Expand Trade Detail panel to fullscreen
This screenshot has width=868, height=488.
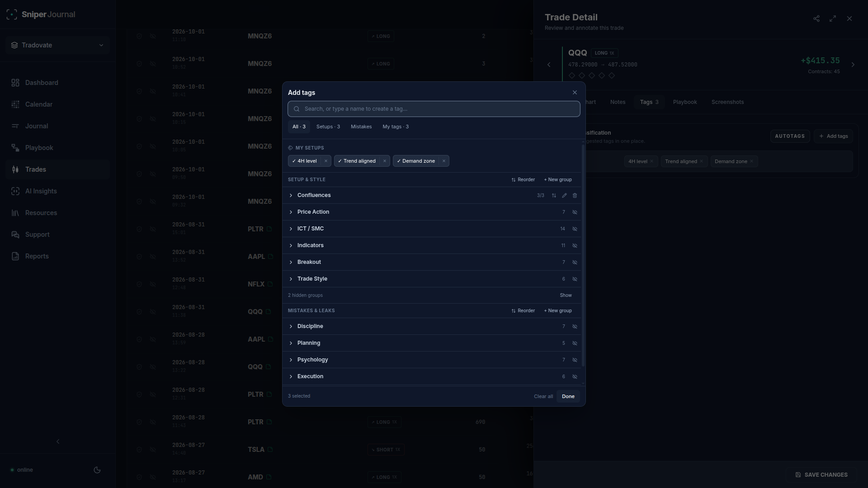pyautogui.click(x=833, y=19)
